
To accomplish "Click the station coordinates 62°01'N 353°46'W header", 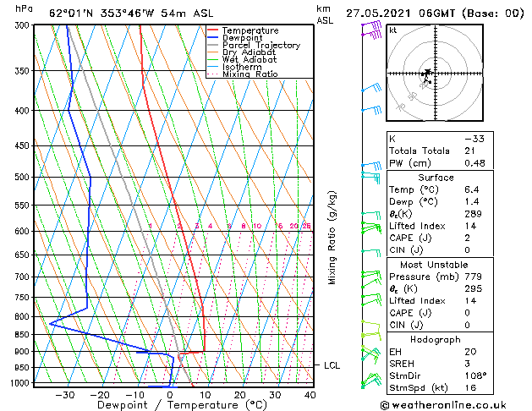I will tap(101, 14).
